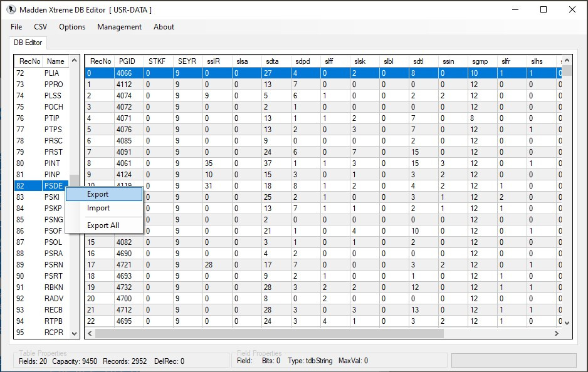
Task: Close the Madden Xtreme DB Editor window
Action: point(572,10)
